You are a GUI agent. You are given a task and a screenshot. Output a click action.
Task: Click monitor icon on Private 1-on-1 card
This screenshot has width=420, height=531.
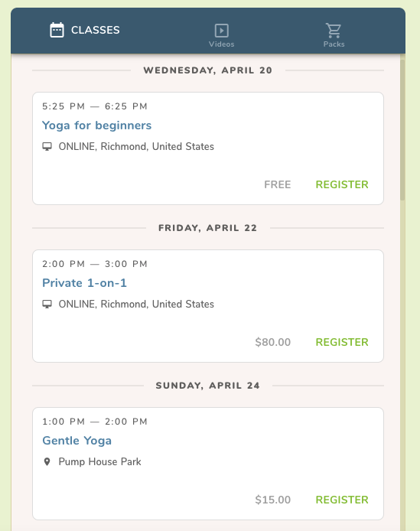47,304
